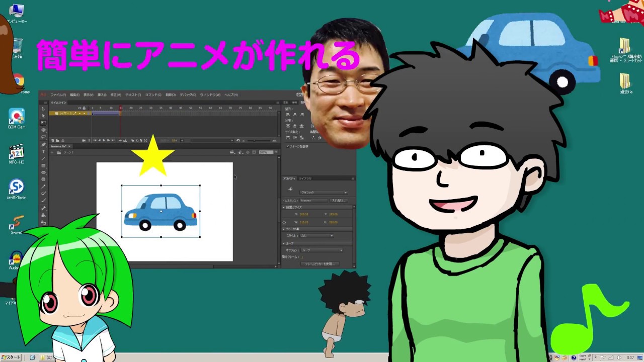The width and height of the screenshot is (644, 362).
Task: Select the Text tool
Action: pyautogui.click(x=43, y=151)
